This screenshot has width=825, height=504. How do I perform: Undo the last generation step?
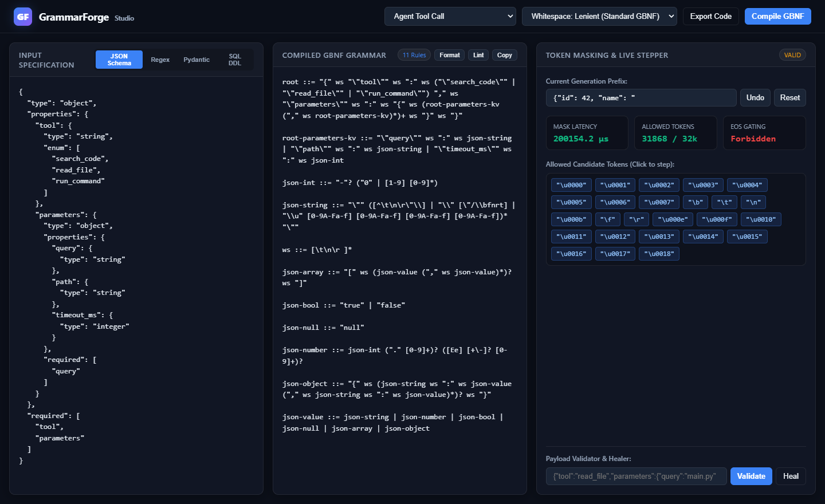pos(755,98)
